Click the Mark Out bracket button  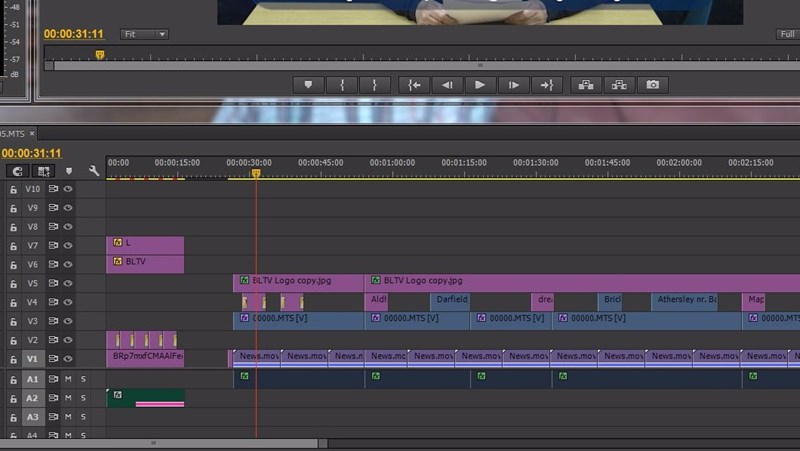tap(375, 85)
